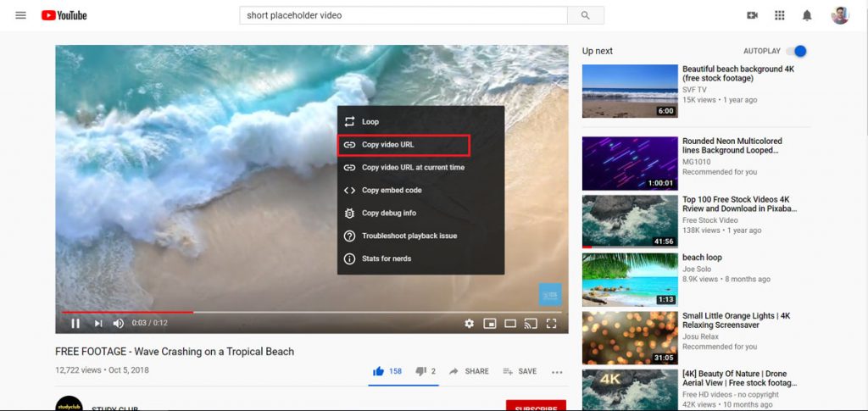
Task: Open the notifications bell
Action: point(807,15)
